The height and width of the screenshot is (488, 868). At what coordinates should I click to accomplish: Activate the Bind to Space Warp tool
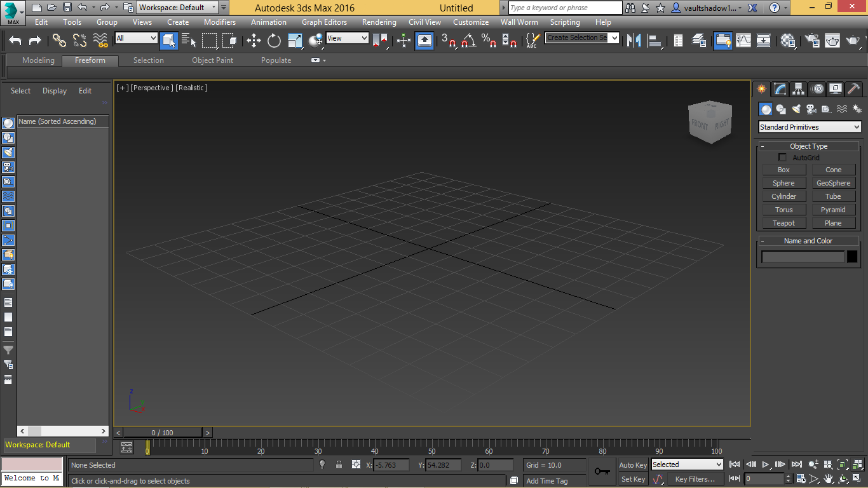100,41
